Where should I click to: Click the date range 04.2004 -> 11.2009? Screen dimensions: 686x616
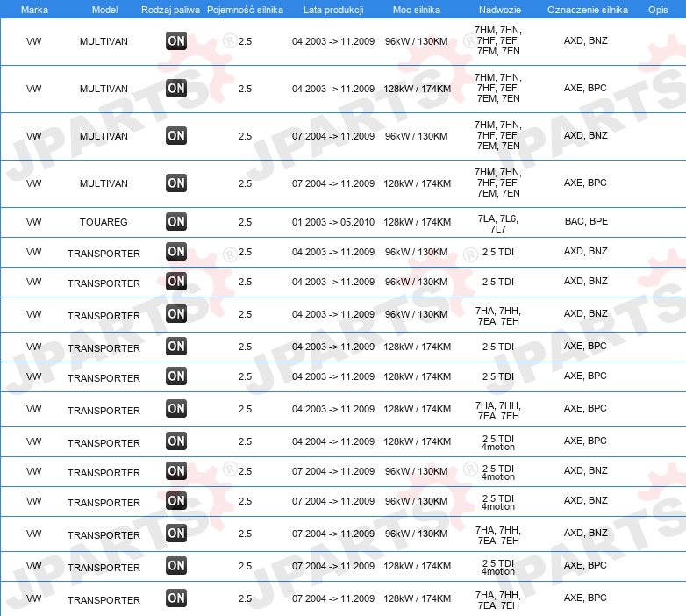tap(333, 441)
